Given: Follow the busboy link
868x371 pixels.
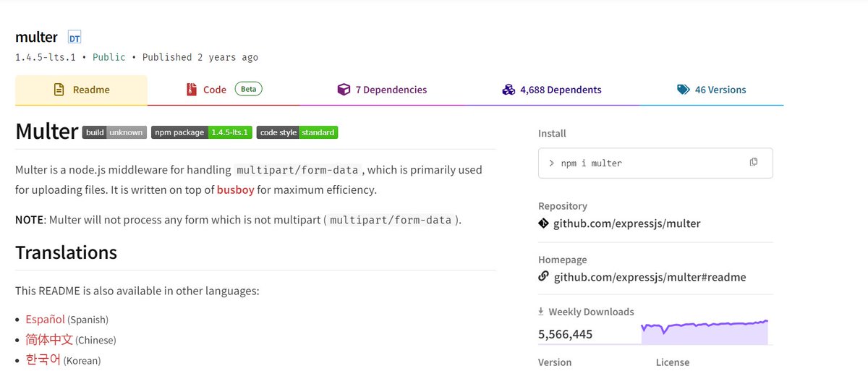Looking at the screenshot, I should pyautogui.click(x=235, y=190).
